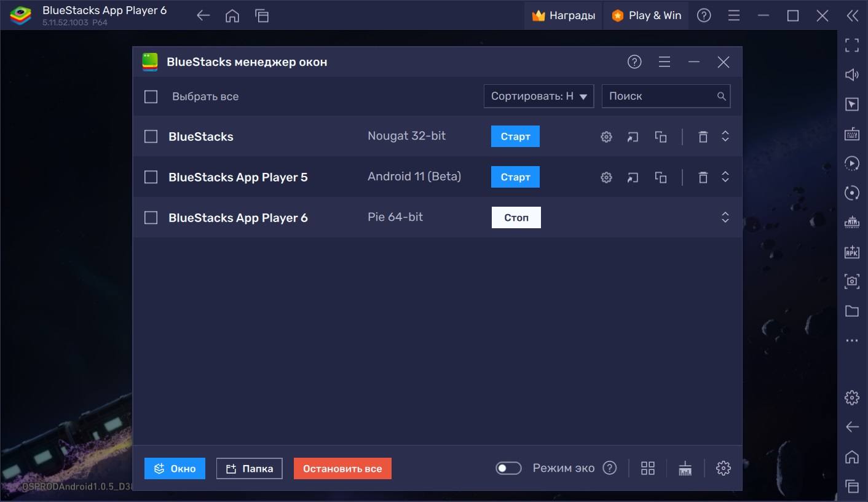Open recent apps icon in top toolbar
Image resolution: width=868 pixels, height=502 pixels.
(262, 16)
